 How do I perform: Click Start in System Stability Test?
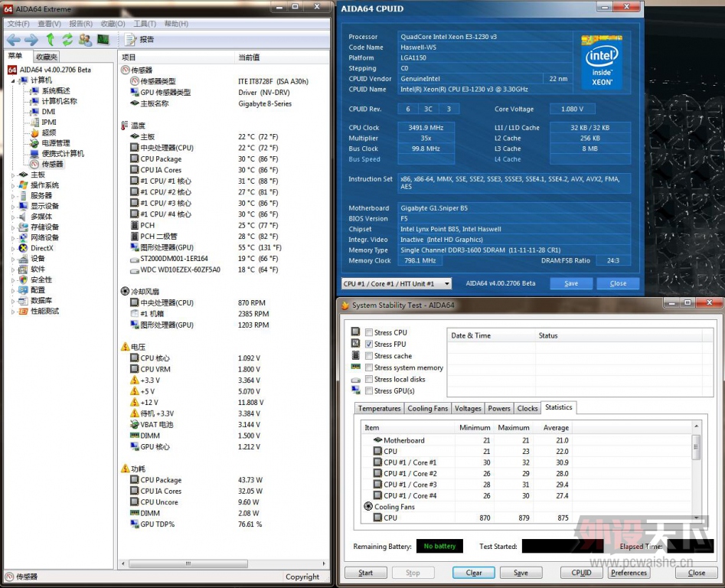coord(366,572)
